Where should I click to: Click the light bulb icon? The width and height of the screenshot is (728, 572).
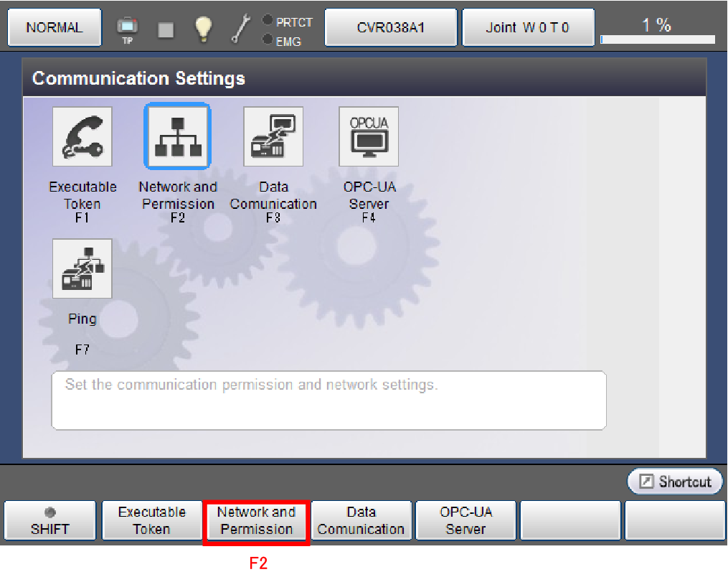(x=204, y=28)
